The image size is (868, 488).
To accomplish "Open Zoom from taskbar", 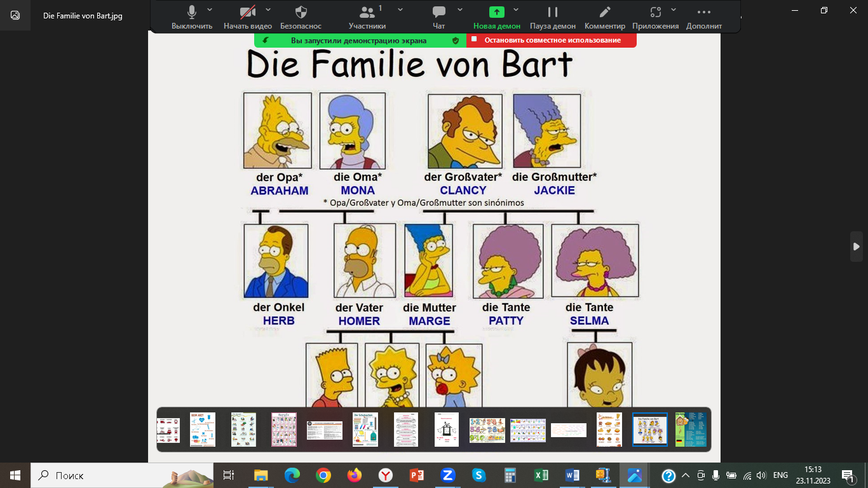I will point(447,475).
